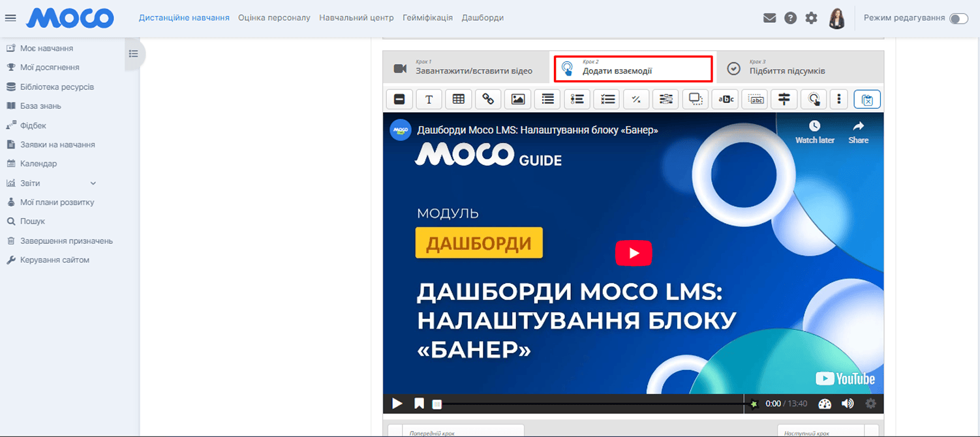Open Бібліотека ресурсів in the sidebar

click(57, 87)
